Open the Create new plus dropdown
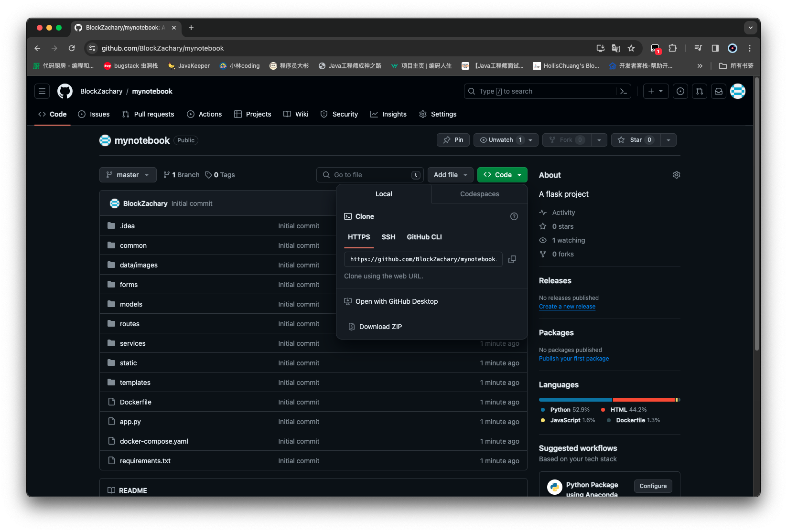787x532 pixels. pyautogui.click(x=656, y=91)
